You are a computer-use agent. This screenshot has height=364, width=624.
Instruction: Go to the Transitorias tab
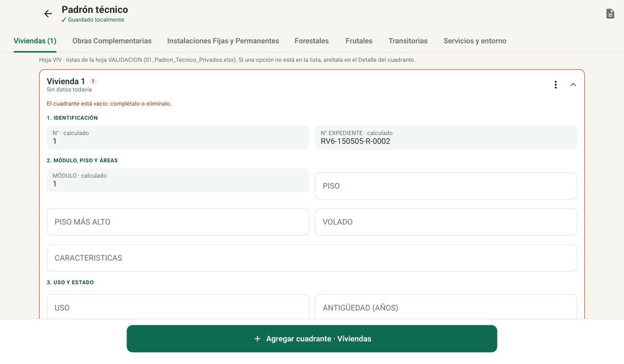point(408,41)
